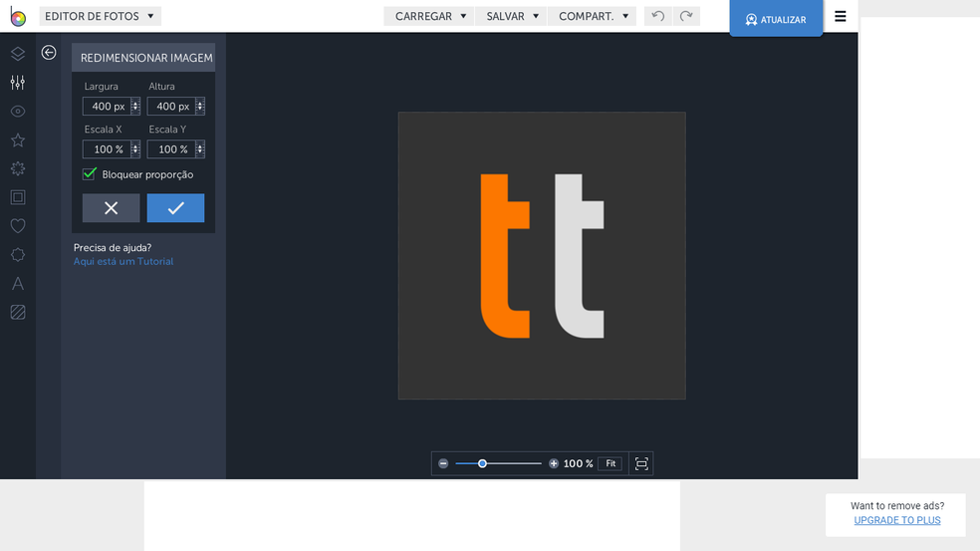980x551 pixels.
Task: Open the Carregar menu
Action: click(x=430, y=16)
